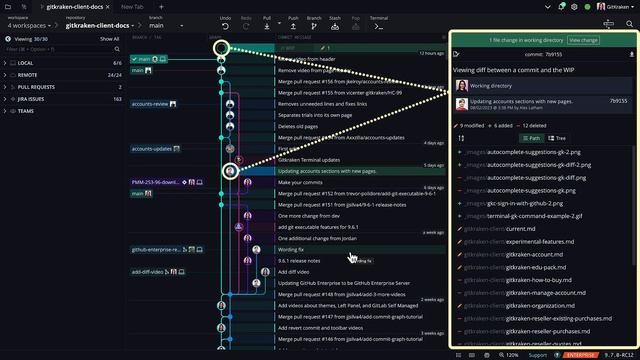Screen dimensions: 640x360
Task: Click Show All in left panel
Action: pyautogui.click(x=109, y=39)
